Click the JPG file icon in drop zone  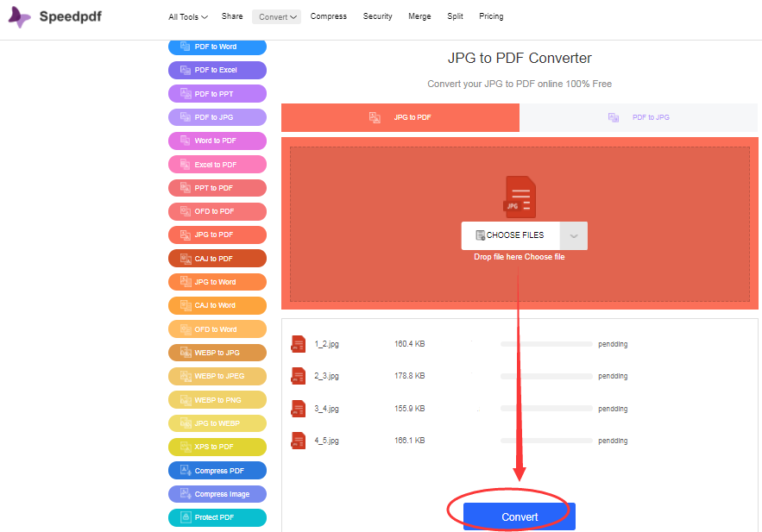pyautogui.click(x=520, y=197)
